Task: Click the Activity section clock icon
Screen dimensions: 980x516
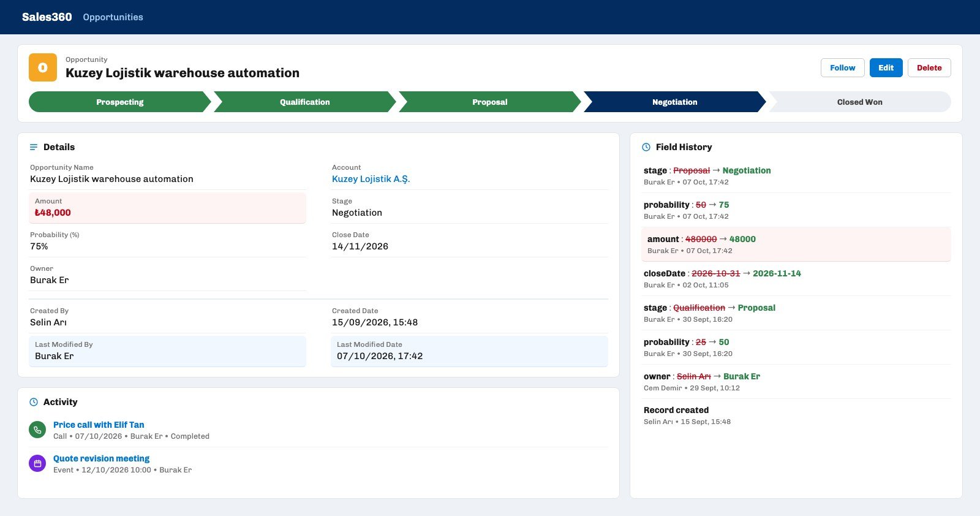Action: coord(34,402)
